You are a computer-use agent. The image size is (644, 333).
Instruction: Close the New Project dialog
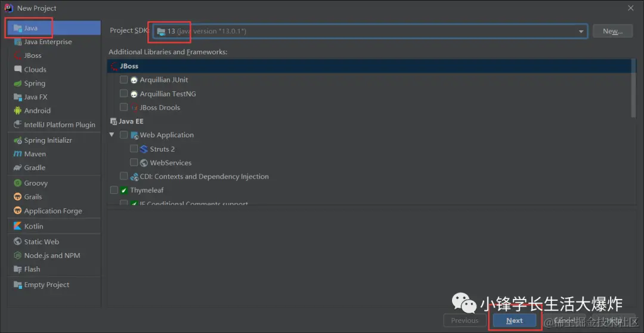click(x=631, y=8)
